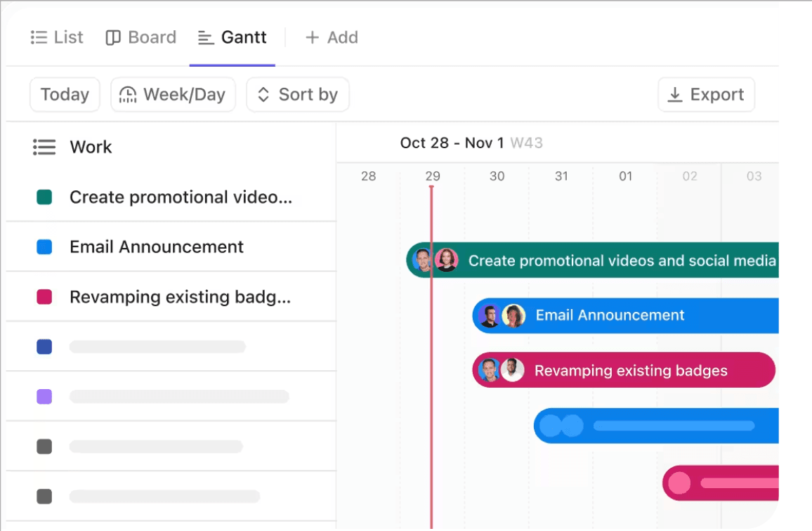
Task: Click the plus icon beside Add
Action: click(x=312, y=37)
